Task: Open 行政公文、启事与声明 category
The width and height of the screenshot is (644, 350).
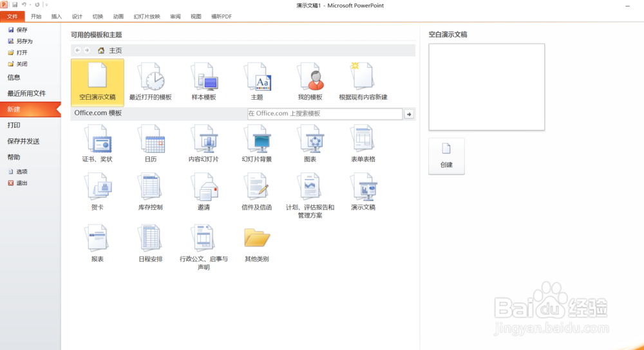Action: [204, 247]
